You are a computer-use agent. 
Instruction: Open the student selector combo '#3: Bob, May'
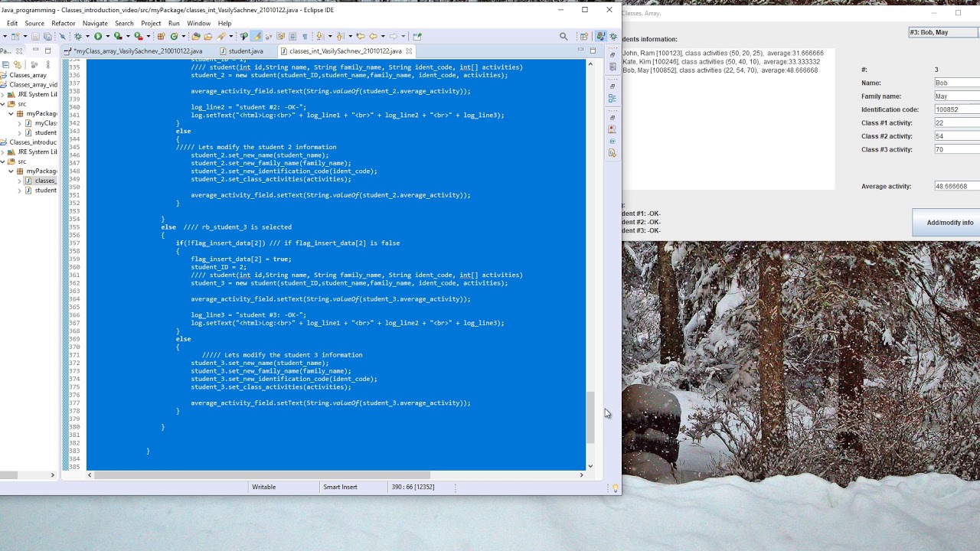pyautogui.click(x=943, y=32)
